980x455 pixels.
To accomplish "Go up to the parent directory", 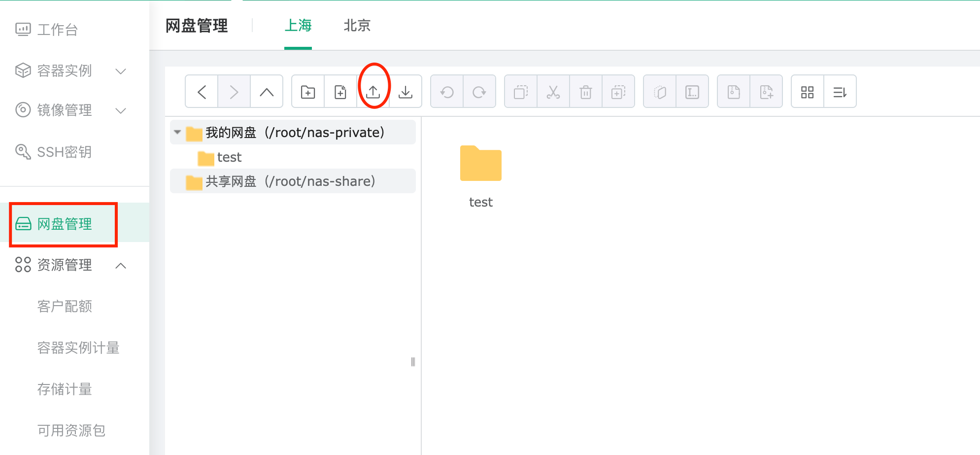I will (267, 92).
